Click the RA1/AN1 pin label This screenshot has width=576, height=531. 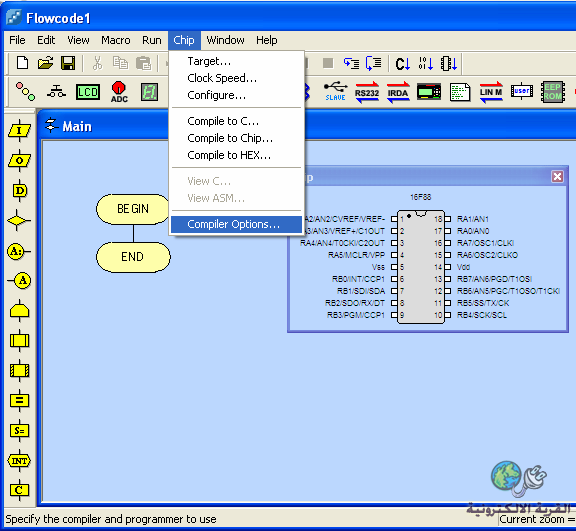473,219
